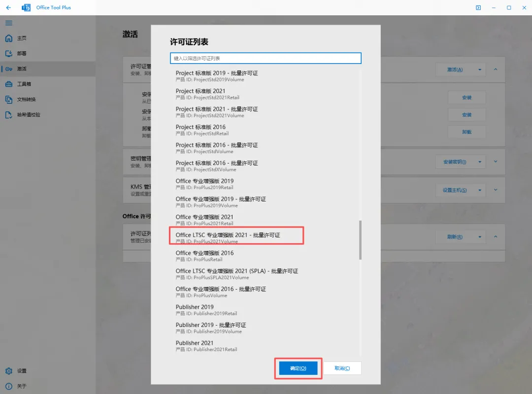Select Project 标准版 2021 retail entry
The image size is (532, 394).
pyautogui.click(x=266, y=94)
